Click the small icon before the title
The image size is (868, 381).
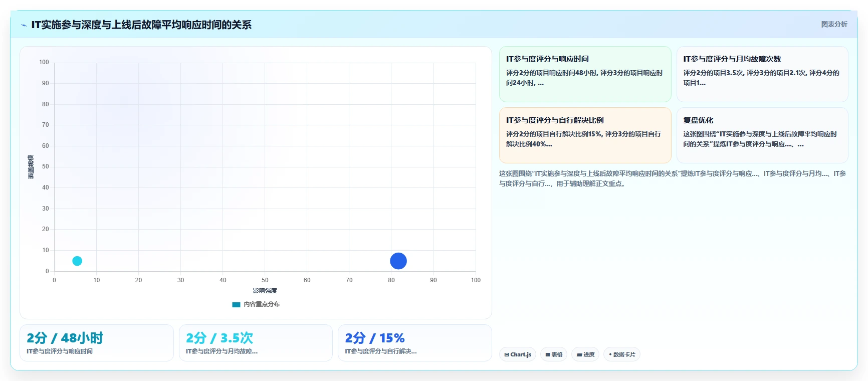(x=24, y=25)
